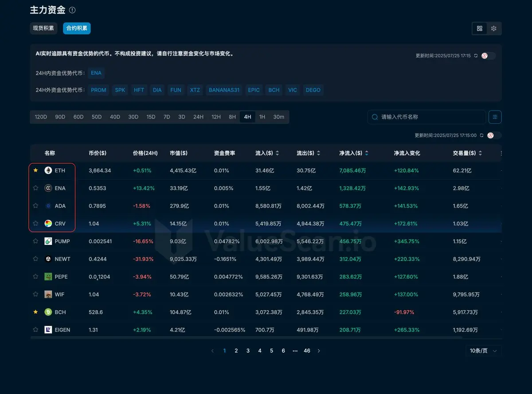This screenshot has height=394, width=532.
Task: Click the -91.97% net inflow change value
Action: [x=404, y=312]
